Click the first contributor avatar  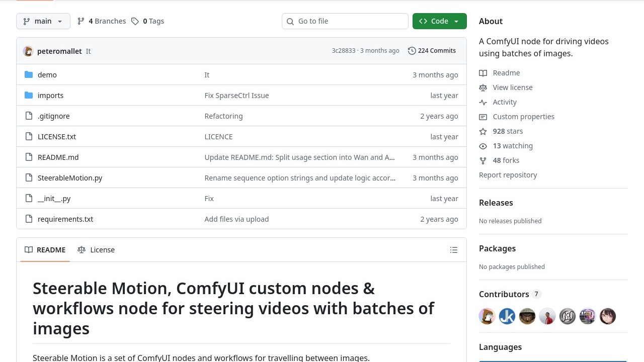(487, 316)
